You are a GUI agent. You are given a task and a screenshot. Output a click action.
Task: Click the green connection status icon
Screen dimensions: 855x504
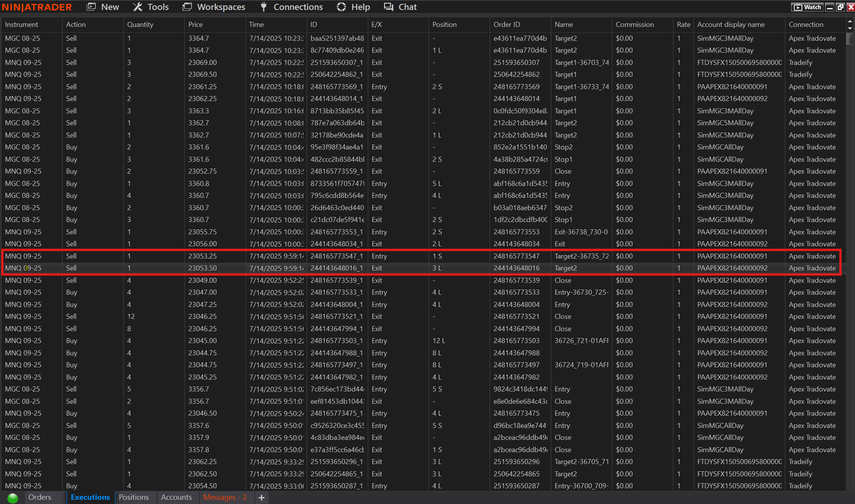[x=12, y=498]
